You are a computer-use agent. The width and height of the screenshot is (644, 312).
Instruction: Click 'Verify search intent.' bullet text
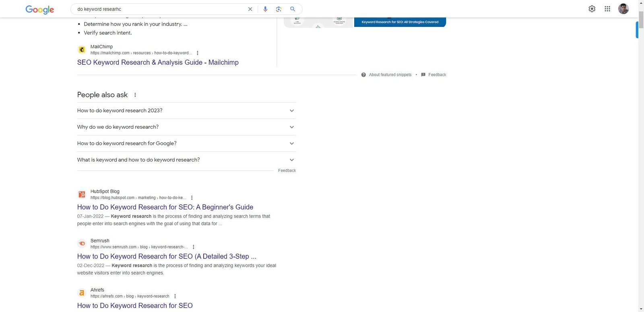click(108, 33)
